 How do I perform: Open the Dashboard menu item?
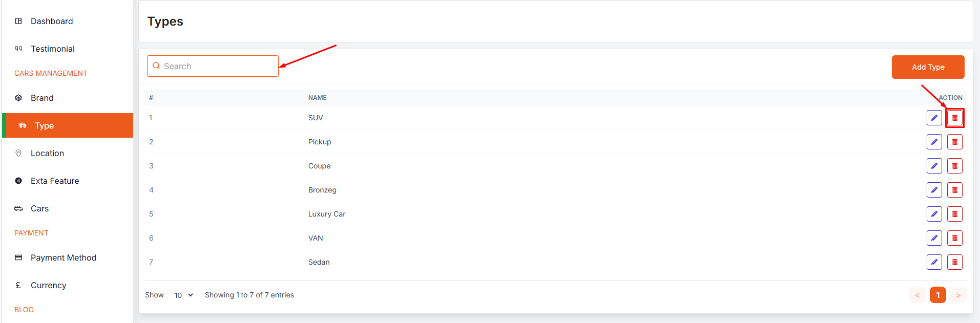(51, 21)
